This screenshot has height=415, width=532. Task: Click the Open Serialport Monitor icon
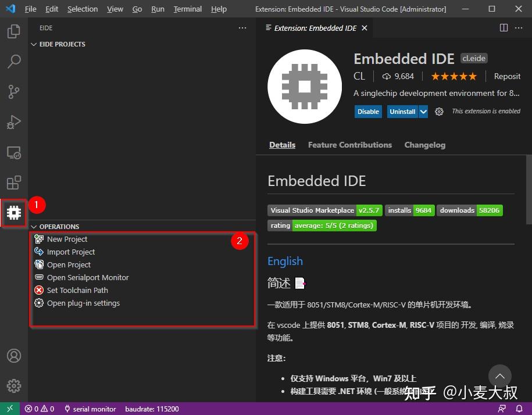click(x=39, y=277)
